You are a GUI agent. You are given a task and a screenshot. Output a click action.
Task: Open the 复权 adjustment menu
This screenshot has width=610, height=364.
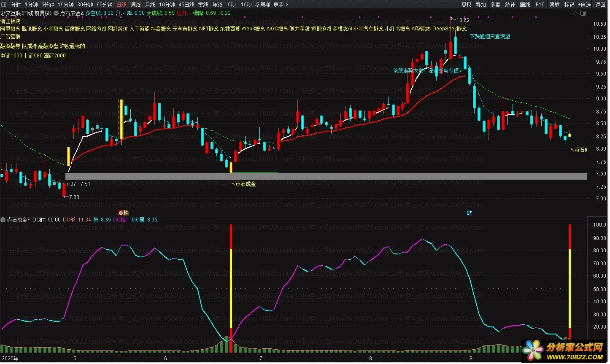coord(467,5)
